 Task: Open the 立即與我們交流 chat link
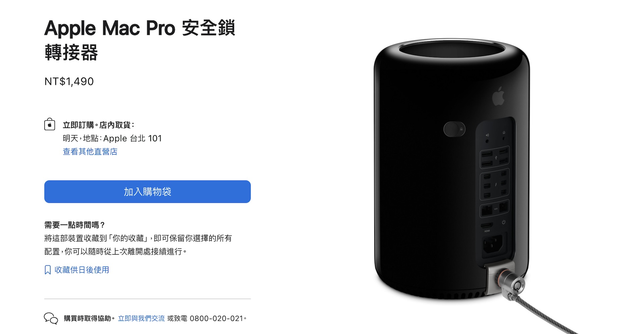141,318
